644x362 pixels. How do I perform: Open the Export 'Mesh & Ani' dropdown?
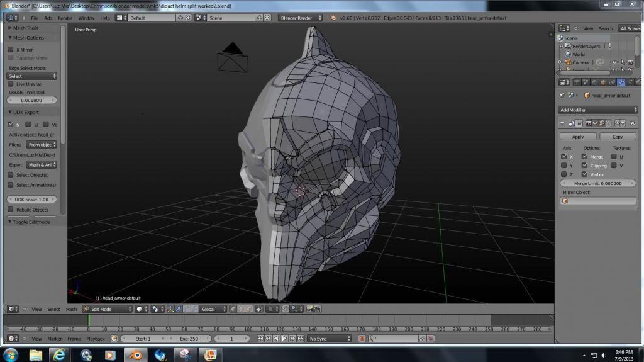[41, 164]
